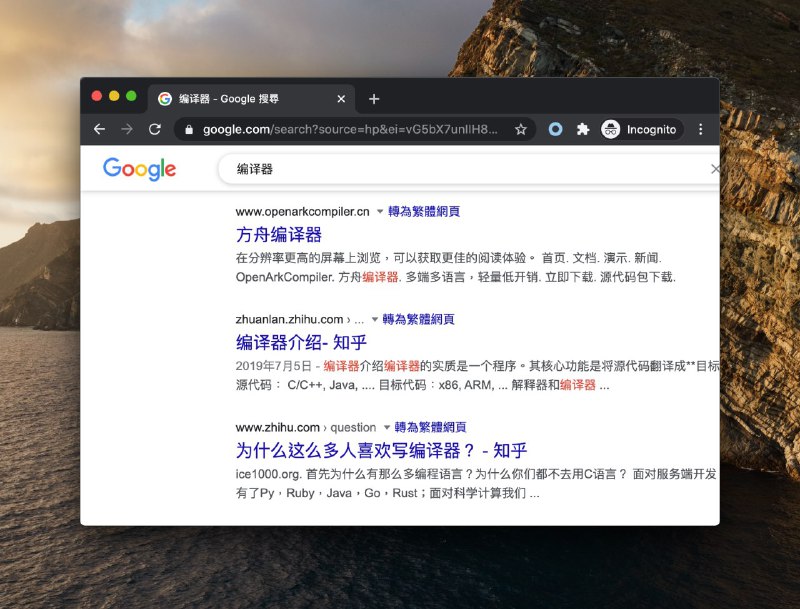Bookmark this page with the star icon
This screenshot has width=800, height=609.
520,130
